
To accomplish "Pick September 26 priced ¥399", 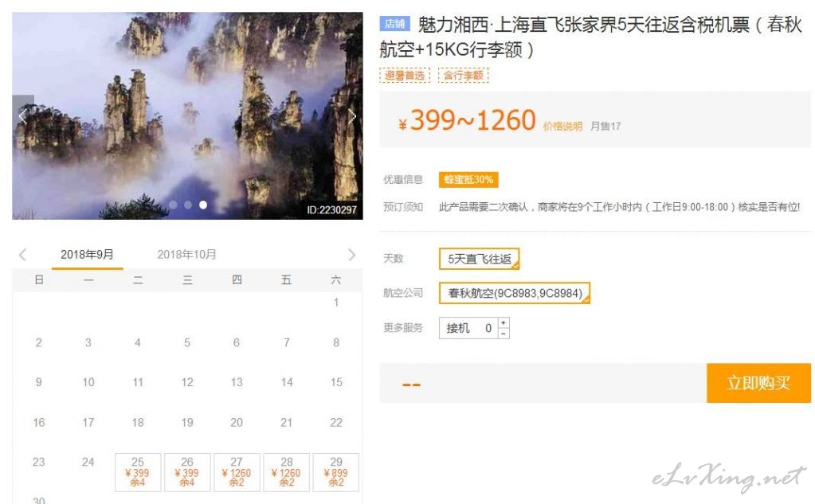I will click(x=187, y=472).
